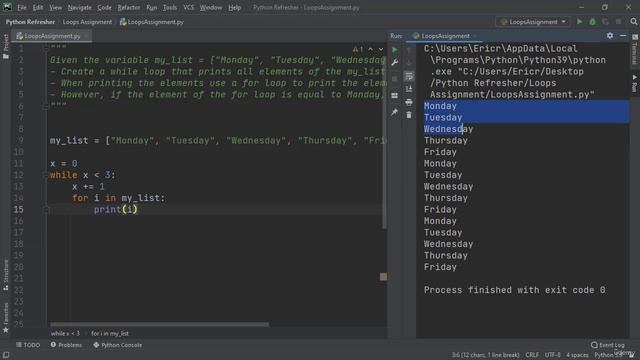
Task: Open the Code menu
Action: tap(104, 7)
